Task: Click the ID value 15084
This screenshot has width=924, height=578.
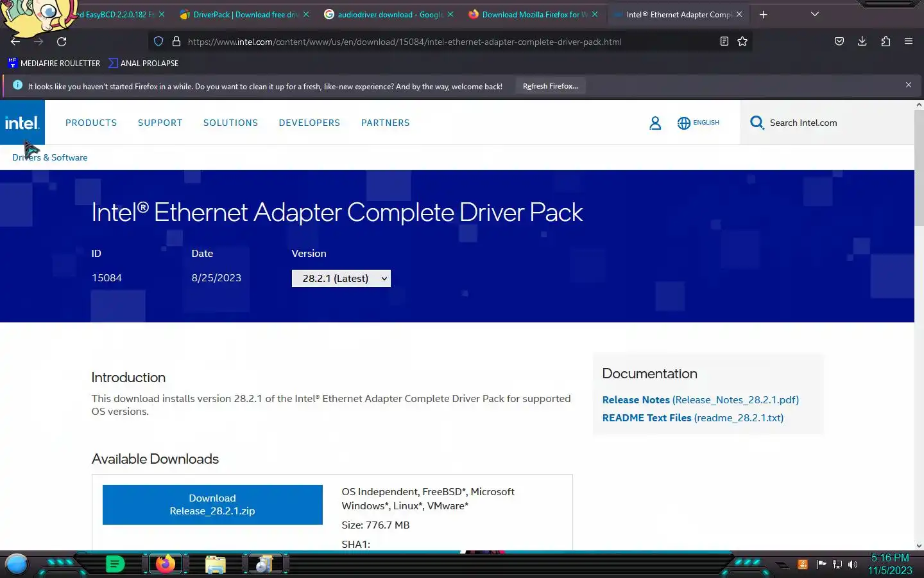Action: pyautogui.click(x=107, y=278)
